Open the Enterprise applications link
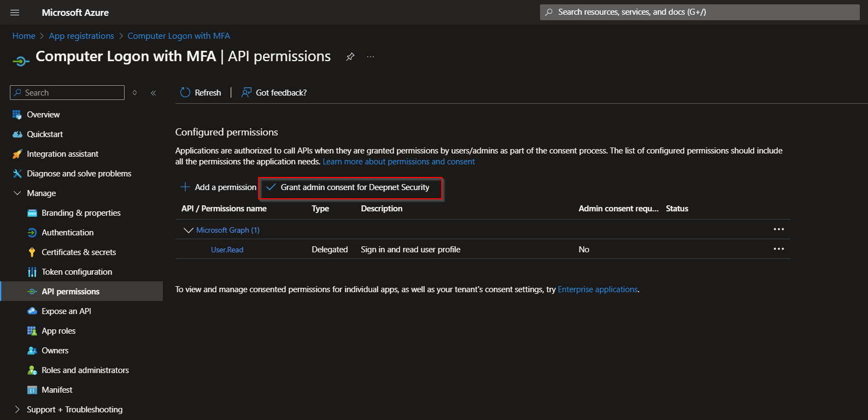 [x=597, y=289]
